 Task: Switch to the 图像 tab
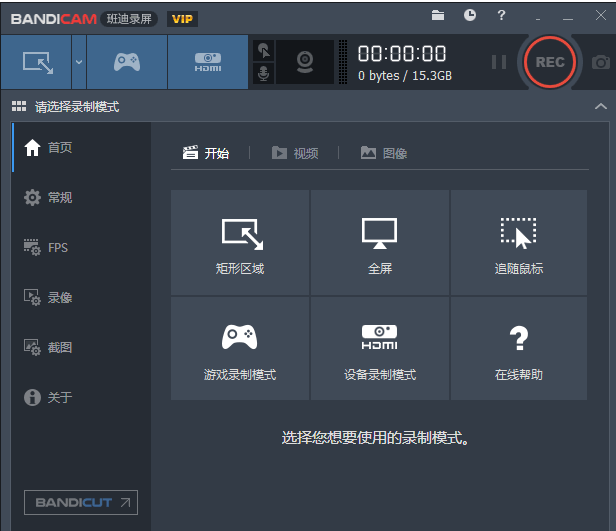[x=384, y=153]
